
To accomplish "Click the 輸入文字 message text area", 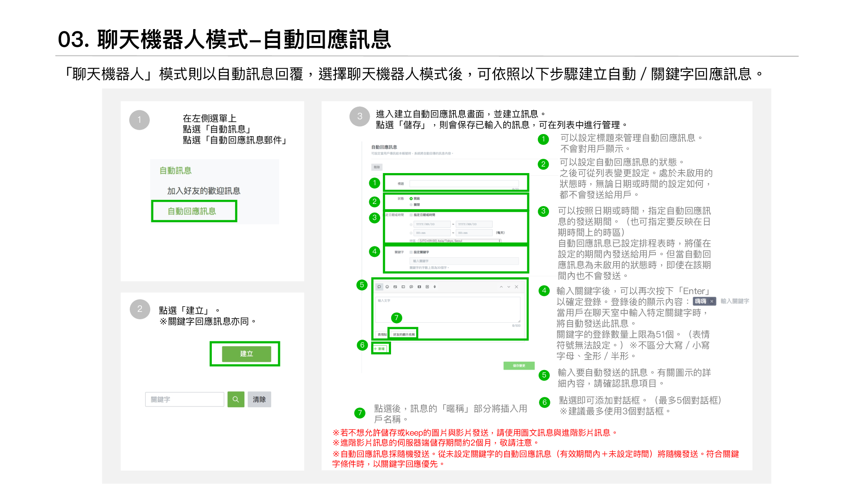I will [448, 309].
